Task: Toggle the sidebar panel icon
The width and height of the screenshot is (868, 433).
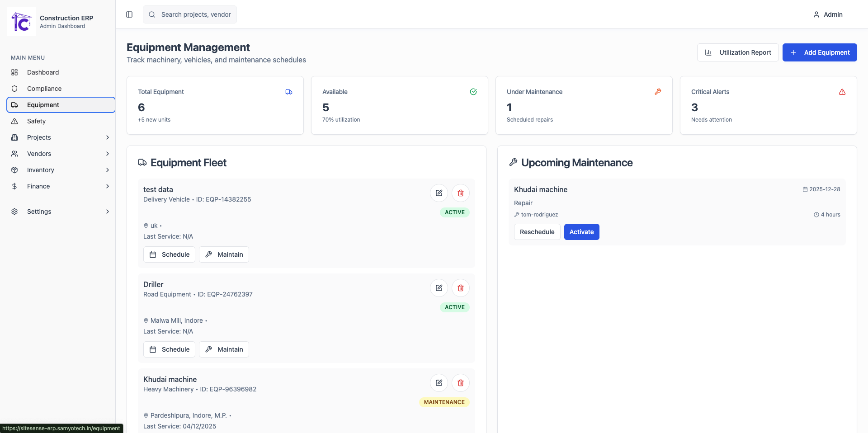Action: coord(129,14)
